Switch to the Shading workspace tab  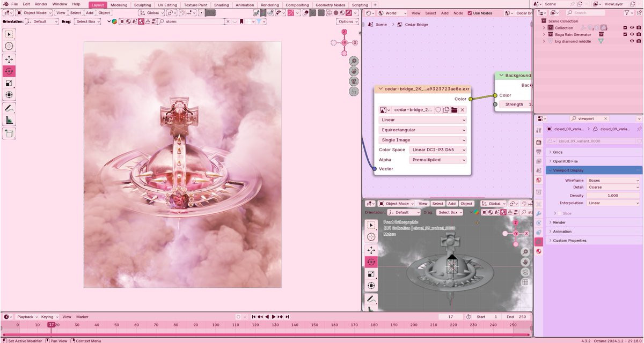[x=221, y=5]
